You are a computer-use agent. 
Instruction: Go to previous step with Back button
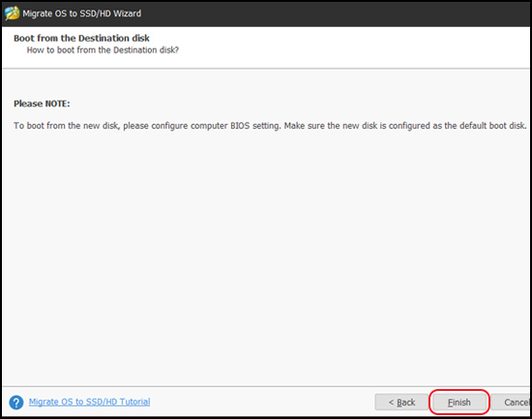tap(401, 402)
